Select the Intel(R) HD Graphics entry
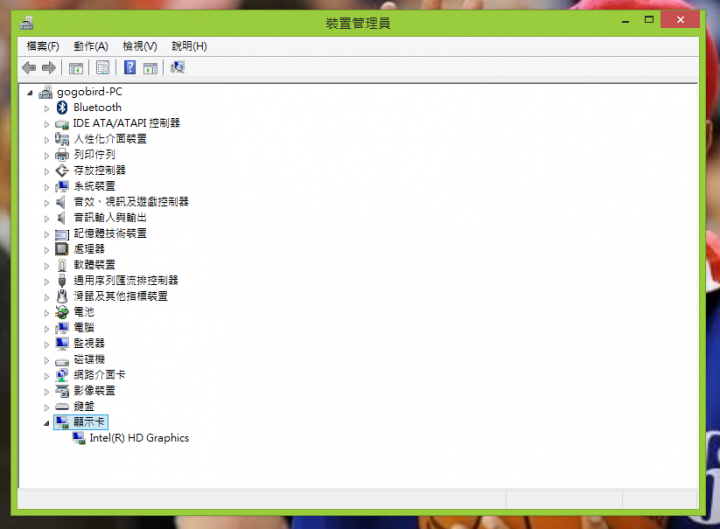 (x=139, y=438)
